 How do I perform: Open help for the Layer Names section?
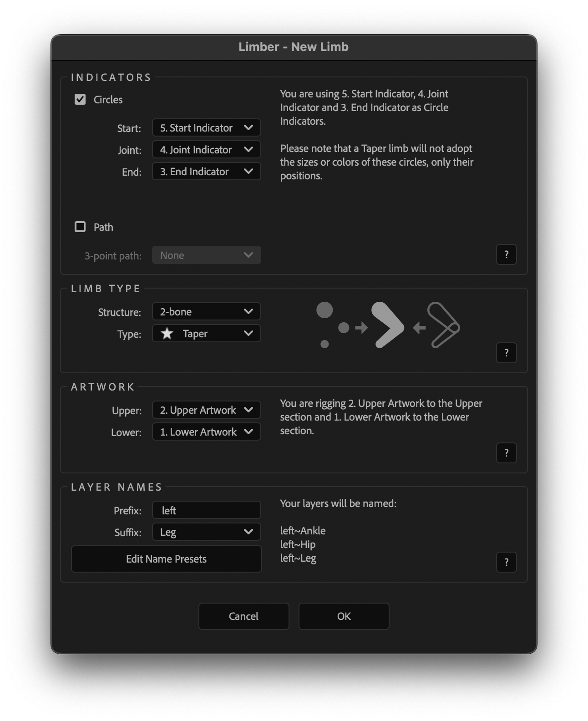click(506, 562)
